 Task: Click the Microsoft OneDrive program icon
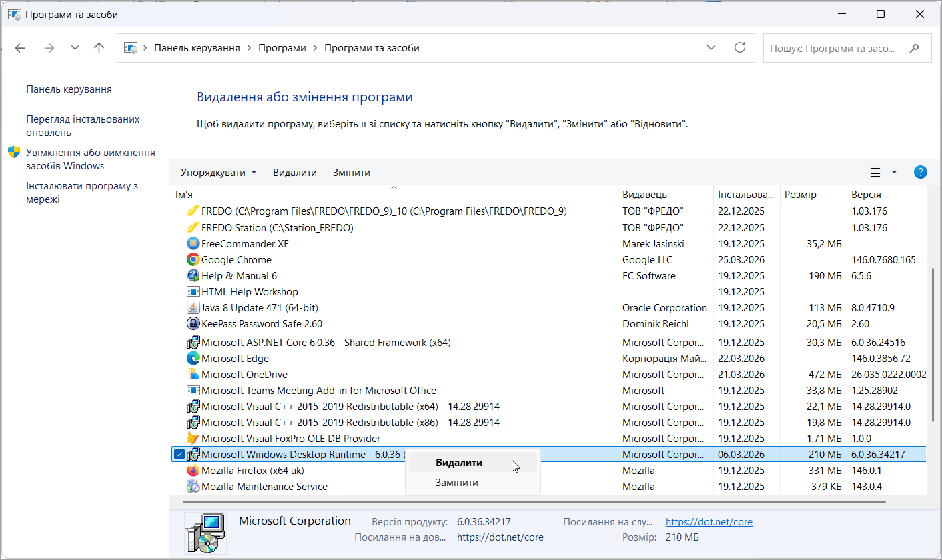(x=193, y=375)
